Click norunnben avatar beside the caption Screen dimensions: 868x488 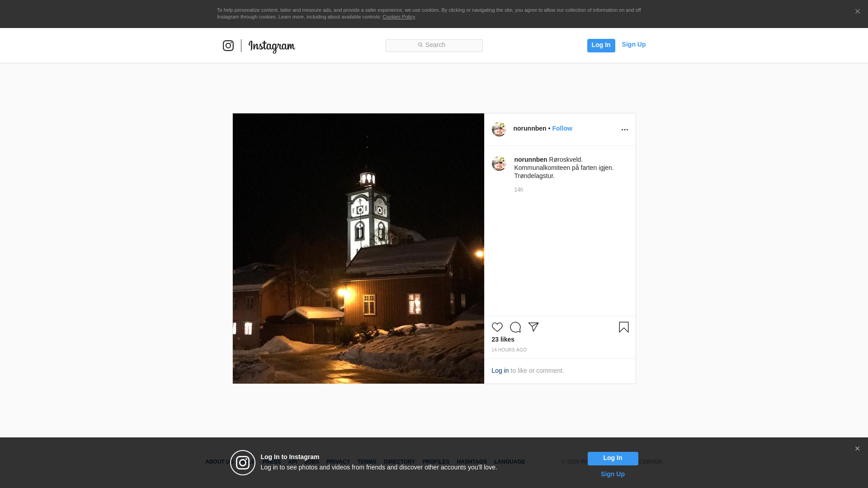(x=499, y=164)
